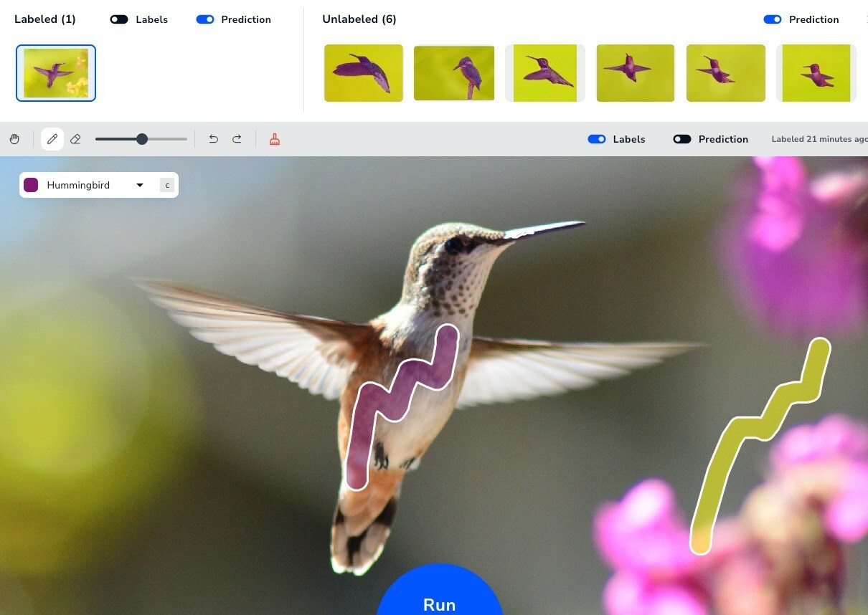Toggle Labels switch in Labeled panel
This screenshot has width=868, height=615.
[119, 19]
